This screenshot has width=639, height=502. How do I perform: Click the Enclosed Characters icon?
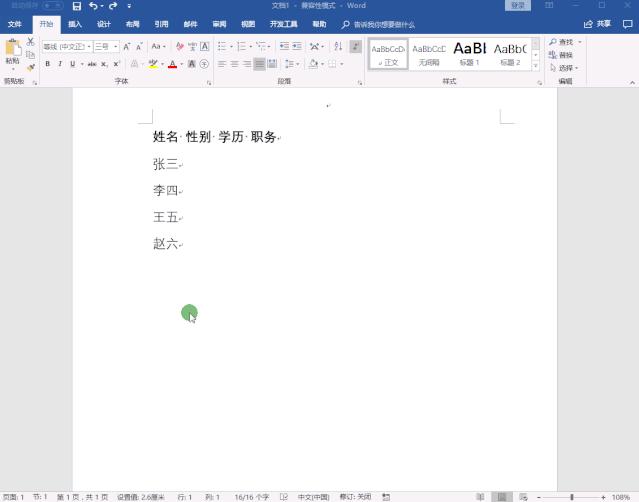point(205,64)
